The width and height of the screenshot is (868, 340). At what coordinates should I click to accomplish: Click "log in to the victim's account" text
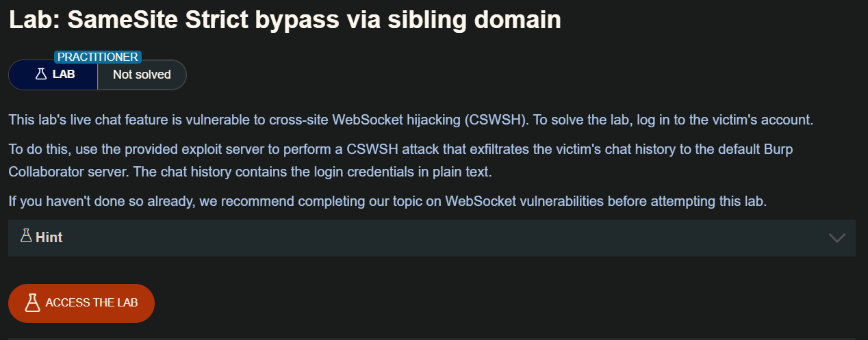tap(724, 120)
